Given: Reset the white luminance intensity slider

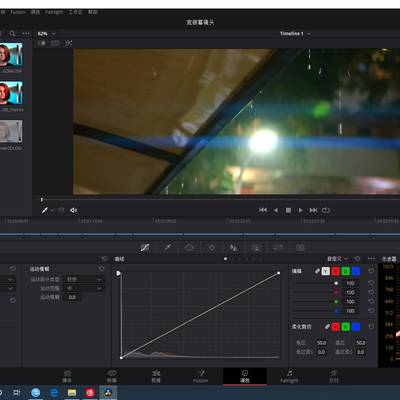Looking at the screenshot, I should pos(371,283).
